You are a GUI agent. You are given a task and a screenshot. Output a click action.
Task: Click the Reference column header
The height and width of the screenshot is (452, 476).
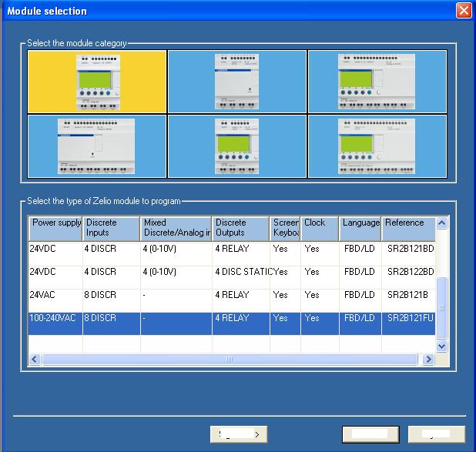point(408,229)
